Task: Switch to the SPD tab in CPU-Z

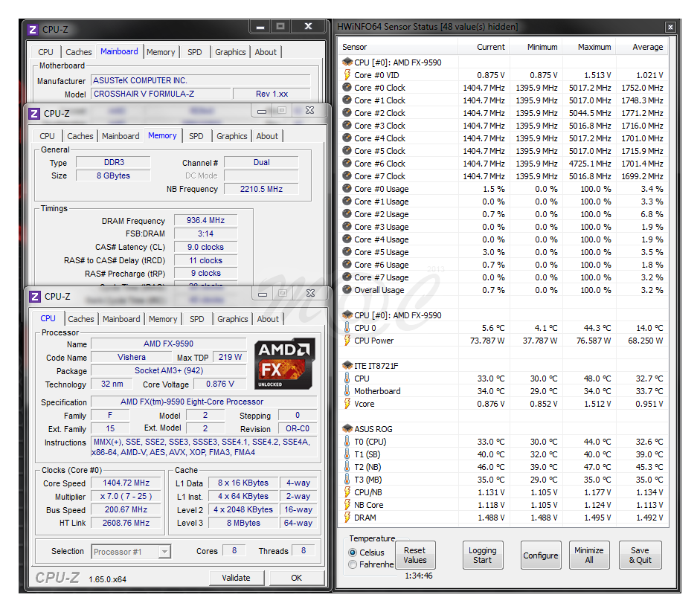Action: (197, 318)
